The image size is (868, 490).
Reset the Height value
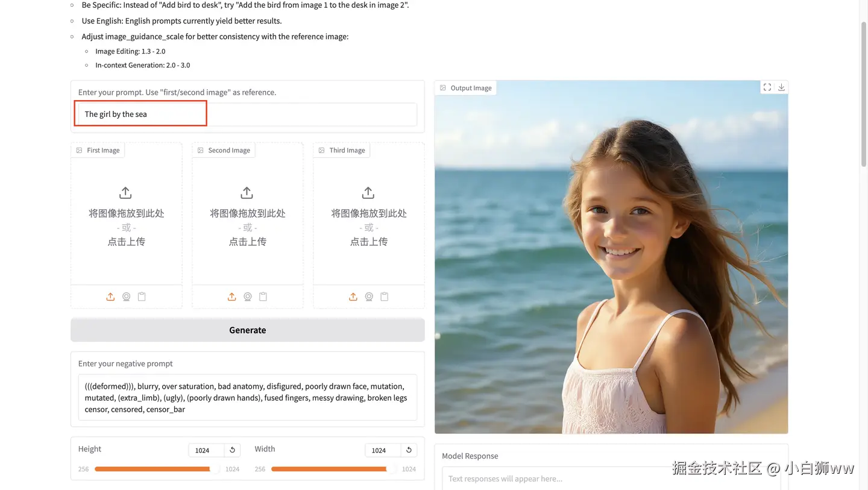click(232, 450)
